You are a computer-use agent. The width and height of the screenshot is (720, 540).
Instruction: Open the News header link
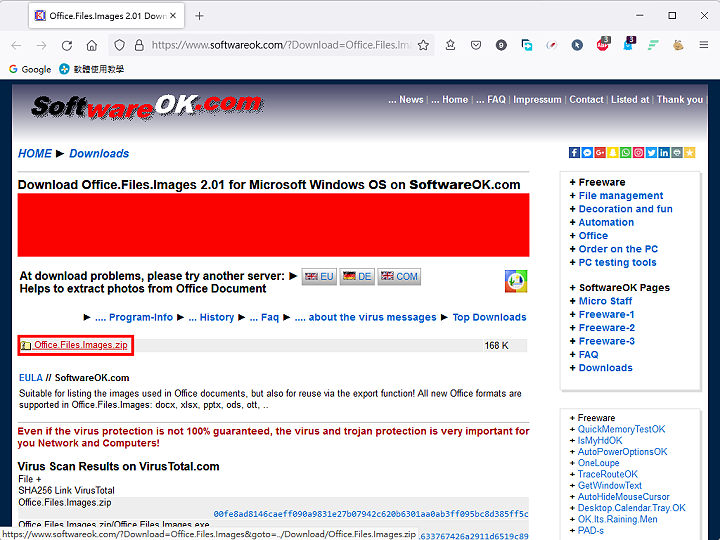click(406, 100)
